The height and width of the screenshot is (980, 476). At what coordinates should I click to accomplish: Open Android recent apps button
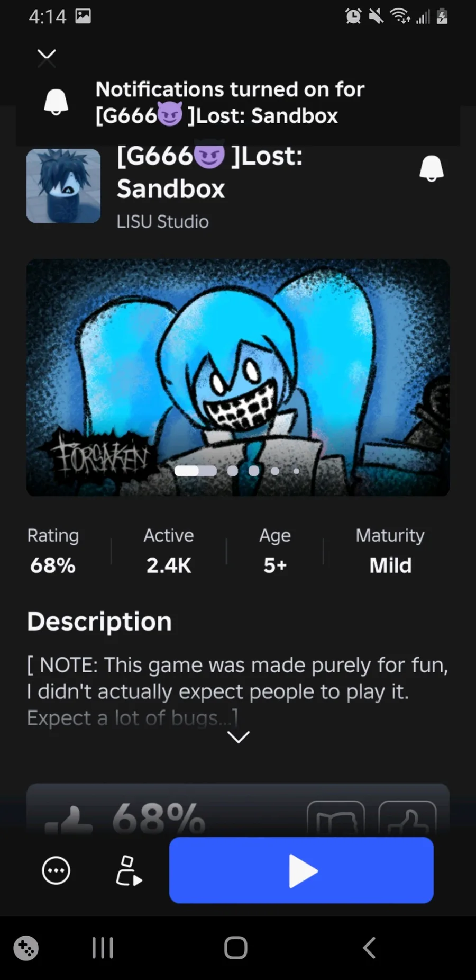[103, 948]
